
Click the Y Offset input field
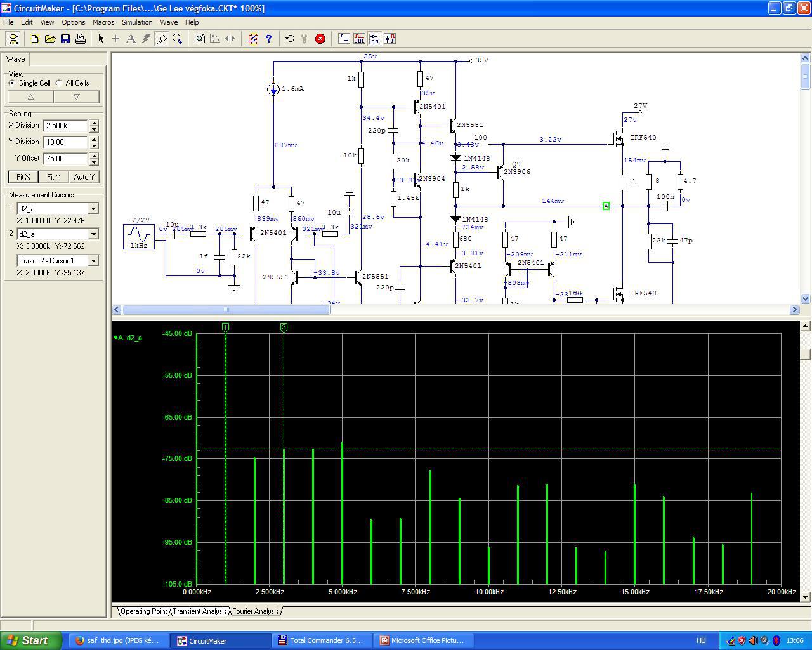coord(65,159)
